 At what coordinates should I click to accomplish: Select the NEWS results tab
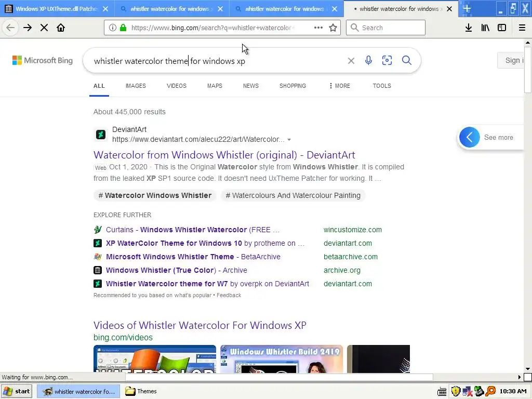pos(251,86)
